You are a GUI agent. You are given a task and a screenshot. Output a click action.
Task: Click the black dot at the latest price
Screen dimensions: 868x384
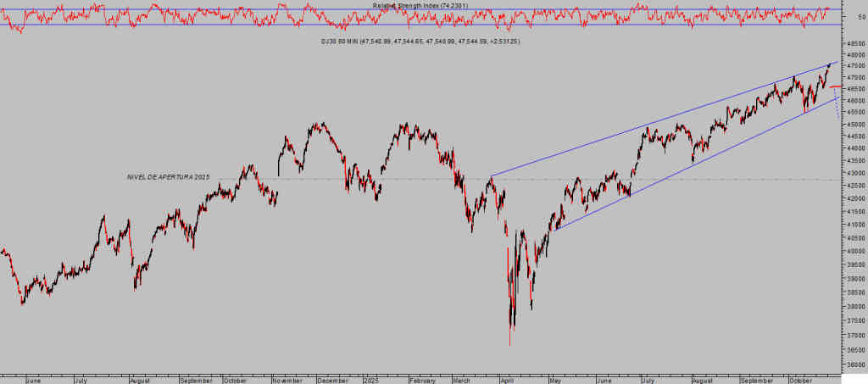click(828, 65)
